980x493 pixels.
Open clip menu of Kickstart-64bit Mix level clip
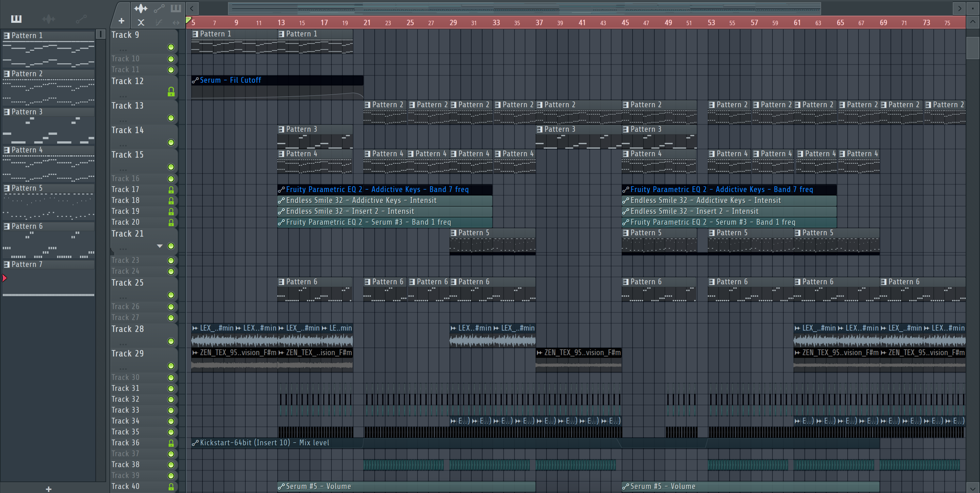click(x=195, y=443)
